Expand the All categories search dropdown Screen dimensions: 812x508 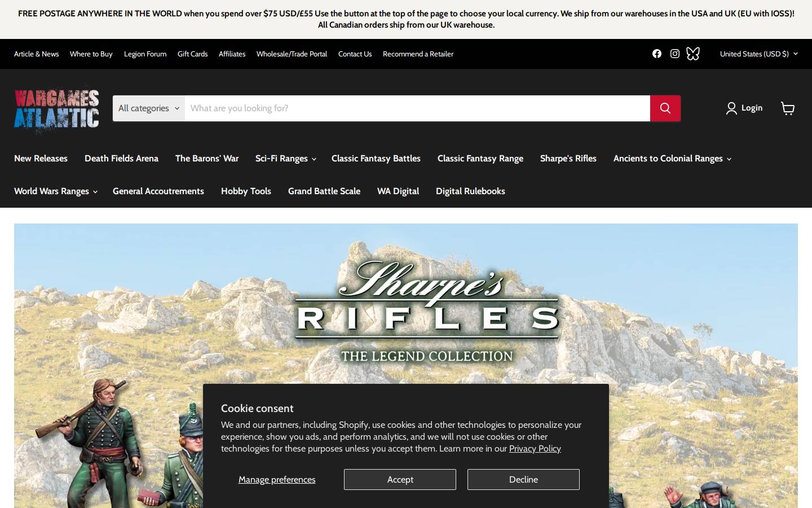click(149, 108)
